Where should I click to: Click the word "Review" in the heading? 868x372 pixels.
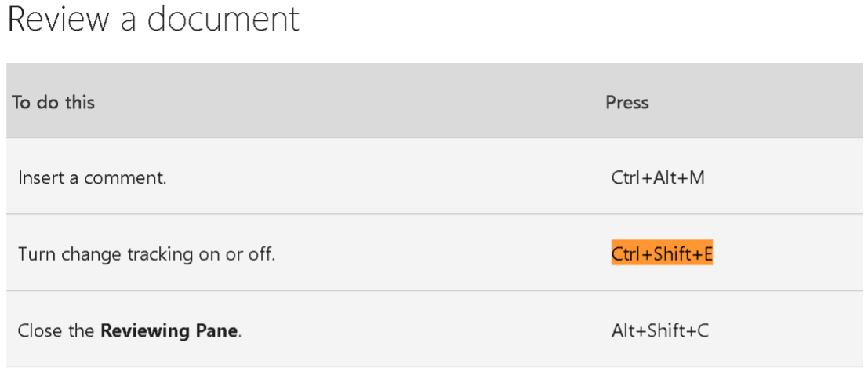[57, 19]
